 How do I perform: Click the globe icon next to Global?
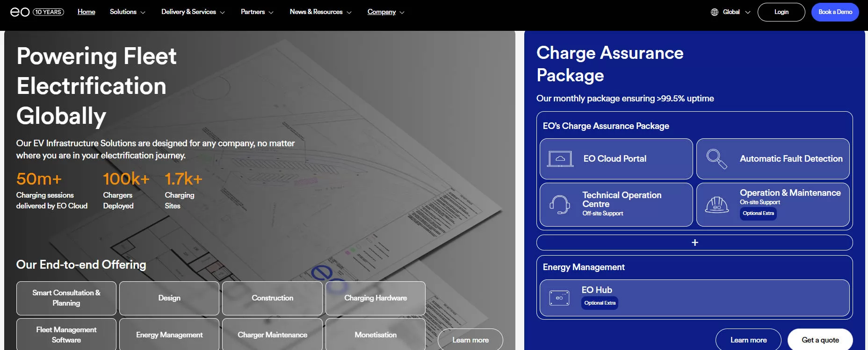pos(714,12)
